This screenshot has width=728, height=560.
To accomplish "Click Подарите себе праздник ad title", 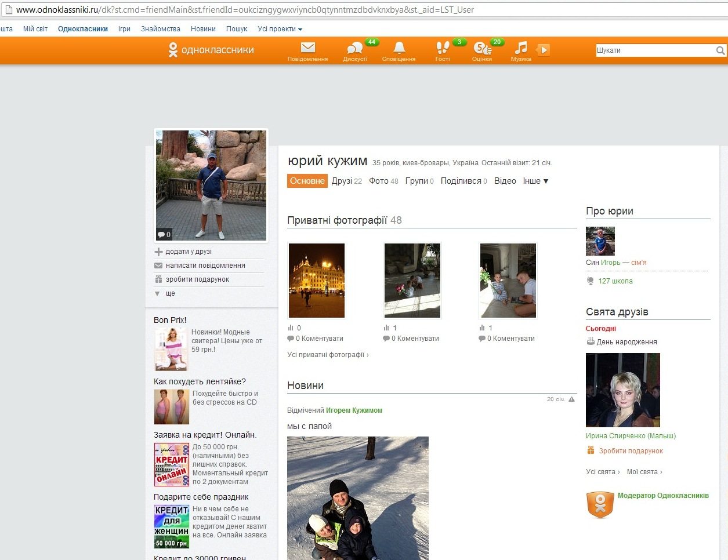I will [x=201, y=497].
